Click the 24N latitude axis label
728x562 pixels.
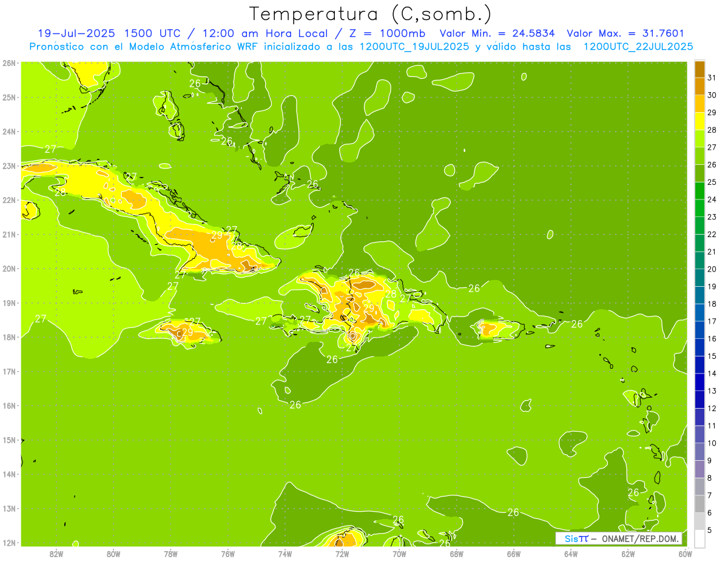[8, 132]
